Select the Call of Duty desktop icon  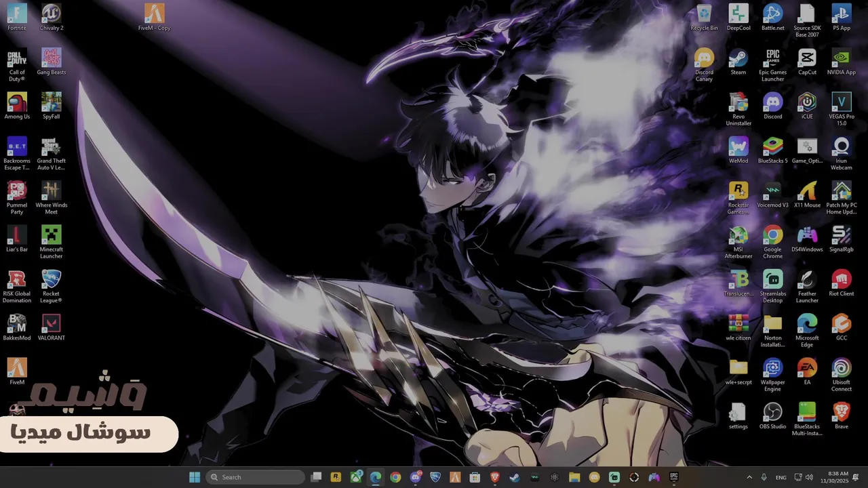[x=17, y=65]
